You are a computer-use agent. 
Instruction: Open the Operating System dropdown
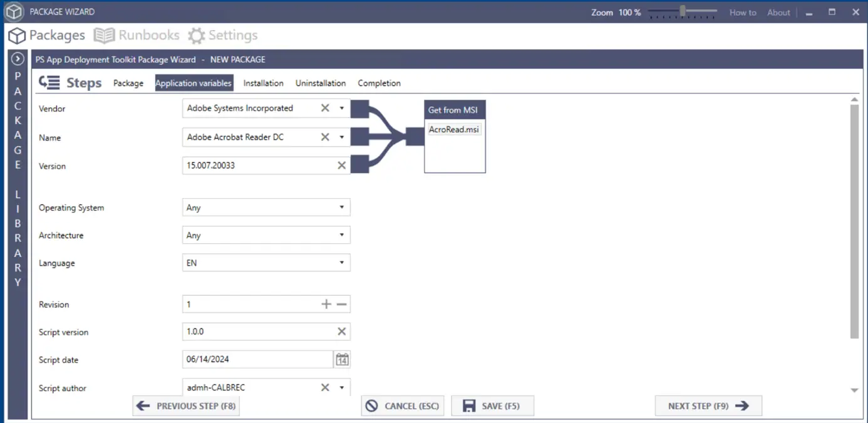pyautogui.click(x=266, y=207)
